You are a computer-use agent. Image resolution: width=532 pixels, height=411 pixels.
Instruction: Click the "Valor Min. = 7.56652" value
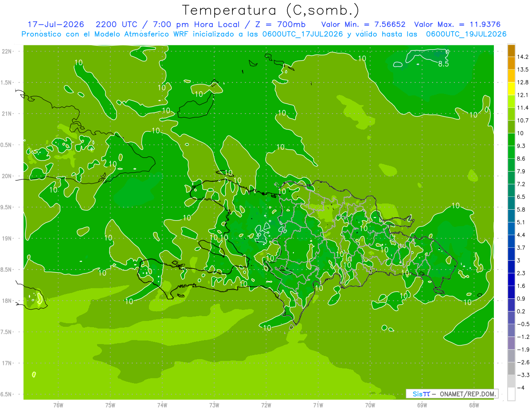point(364,24)
